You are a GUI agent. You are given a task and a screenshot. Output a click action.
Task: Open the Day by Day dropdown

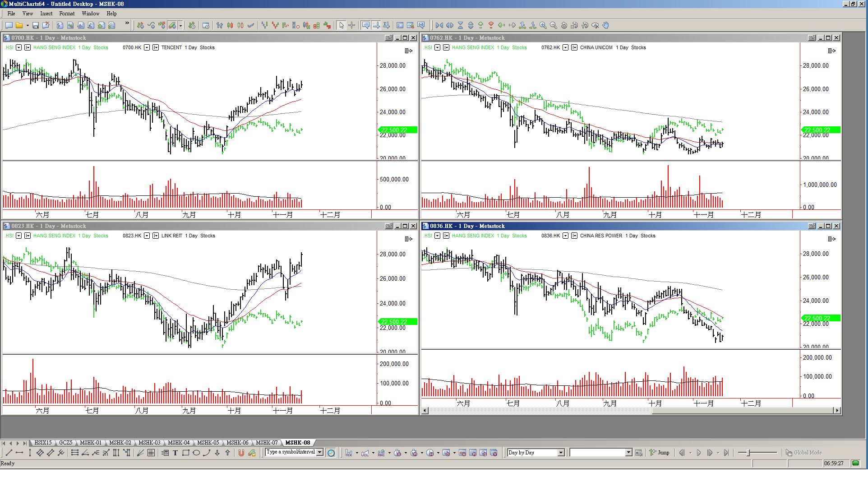pyautogui.click(x=561, y=453)
